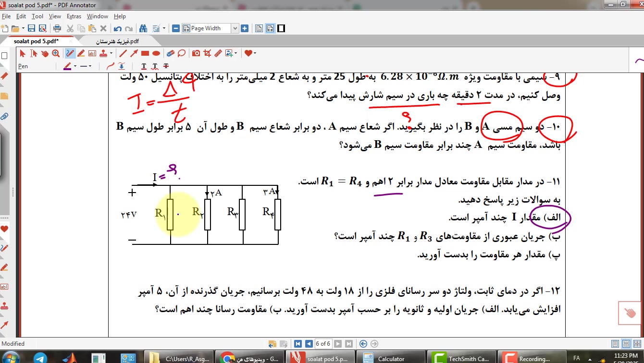The image size is (644, 363).
Task: Select the Pen annotation tool
Action: (x=70, y=53)
